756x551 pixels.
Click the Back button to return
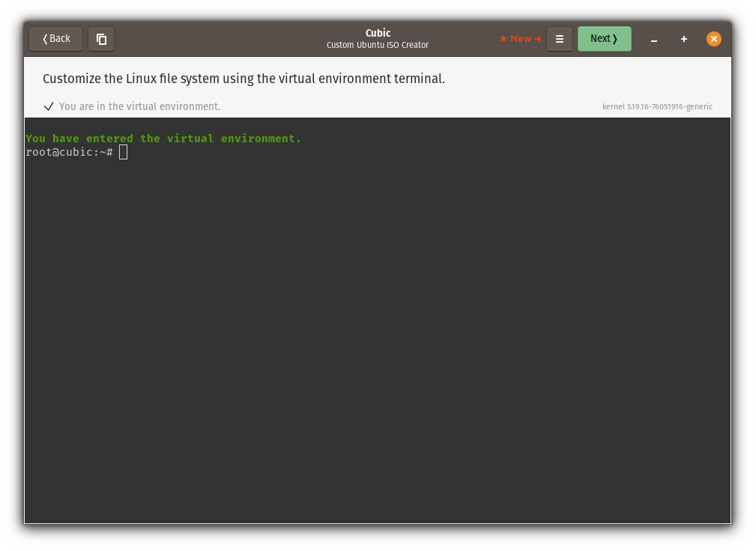[x=55, y=39]
